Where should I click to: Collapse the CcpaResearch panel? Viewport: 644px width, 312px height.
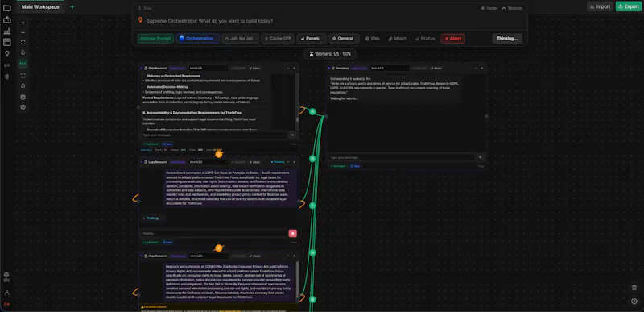coord(288,256)
